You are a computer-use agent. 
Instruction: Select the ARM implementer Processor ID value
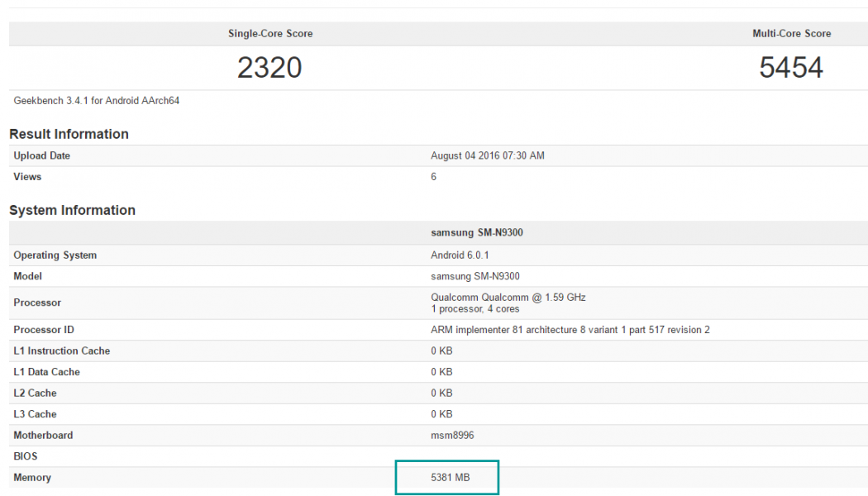570,330
